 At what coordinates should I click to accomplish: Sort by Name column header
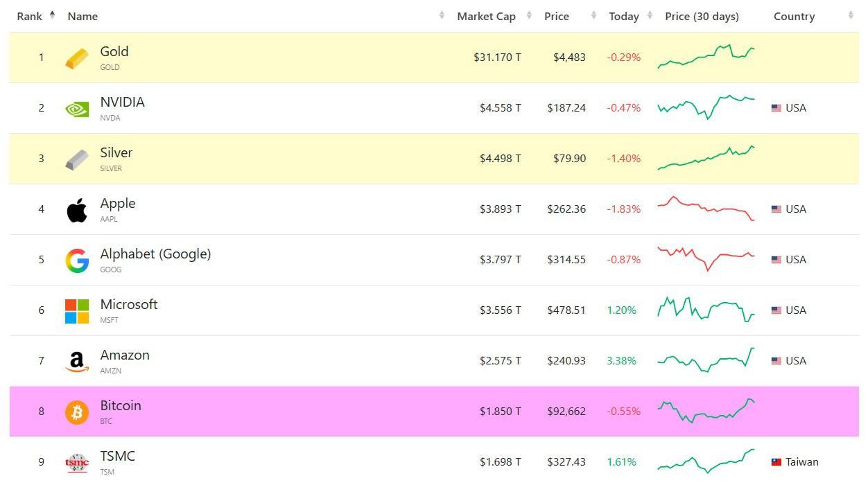83,17
